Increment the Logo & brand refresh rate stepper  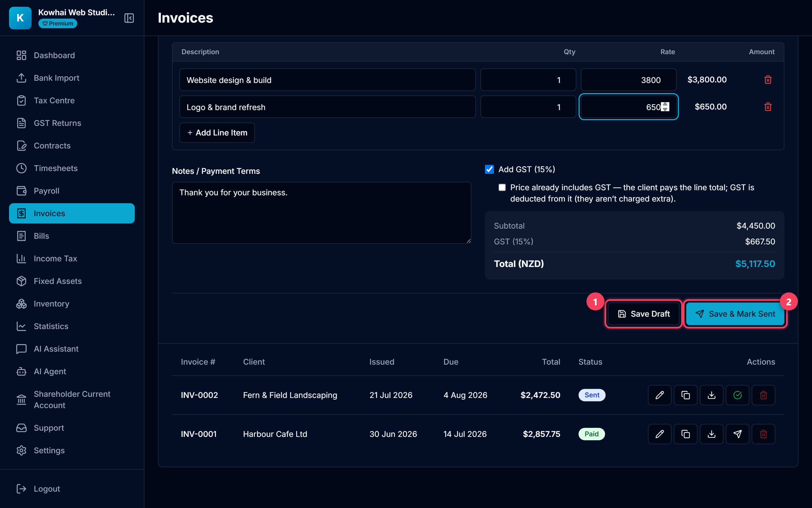coord(665,104)
